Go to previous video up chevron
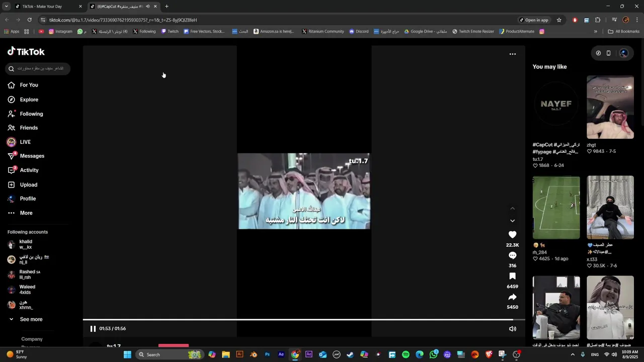This screenshot has height=362, width=644. [512, 208]
